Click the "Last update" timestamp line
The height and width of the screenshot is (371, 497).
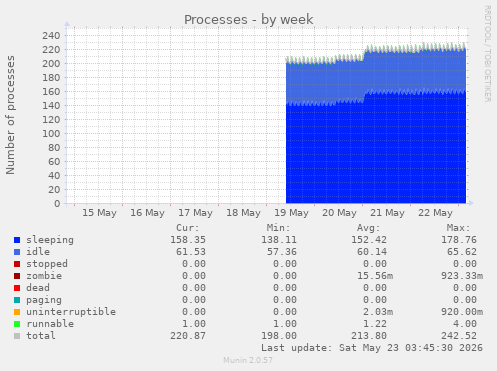(x=372, y=348)
